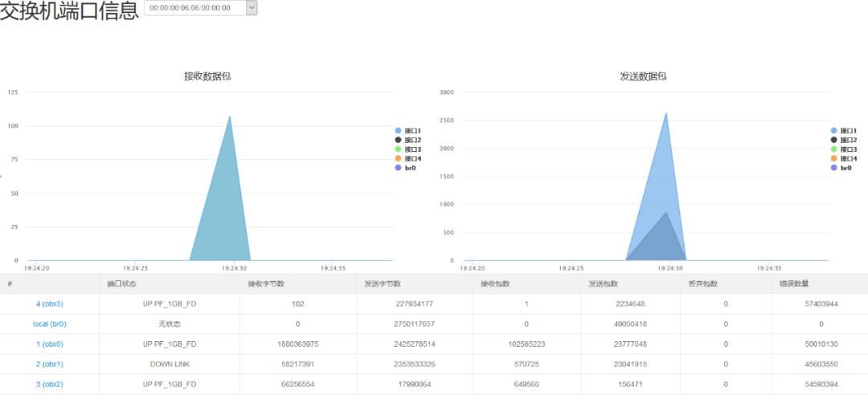Click the peak in 接收数据包 chart
This screenshot has width=868, height=407.
pos(230,117)
